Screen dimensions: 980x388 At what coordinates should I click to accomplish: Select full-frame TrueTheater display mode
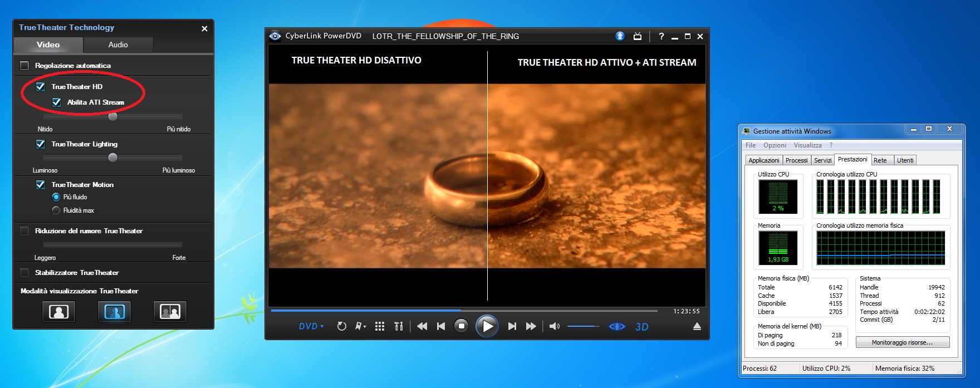pos(58,312)
